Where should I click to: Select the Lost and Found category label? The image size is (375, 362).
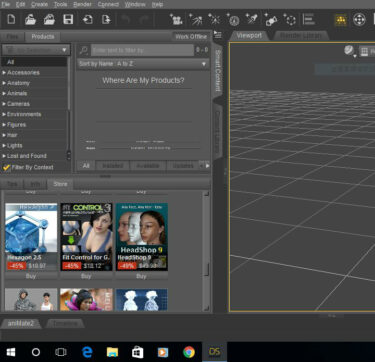[x=27, y=156]
